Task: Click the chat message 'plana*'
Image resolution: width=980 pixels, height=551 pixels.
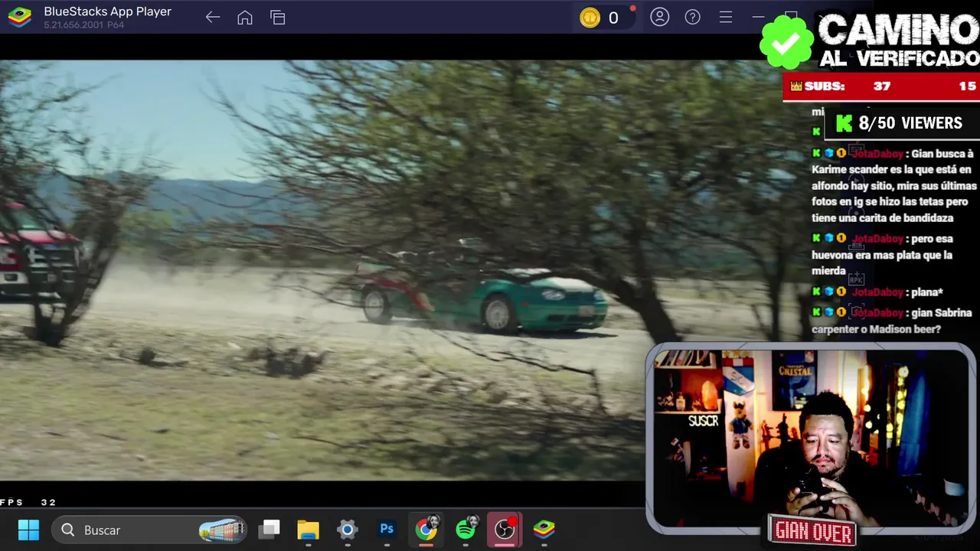Action: 877,292
